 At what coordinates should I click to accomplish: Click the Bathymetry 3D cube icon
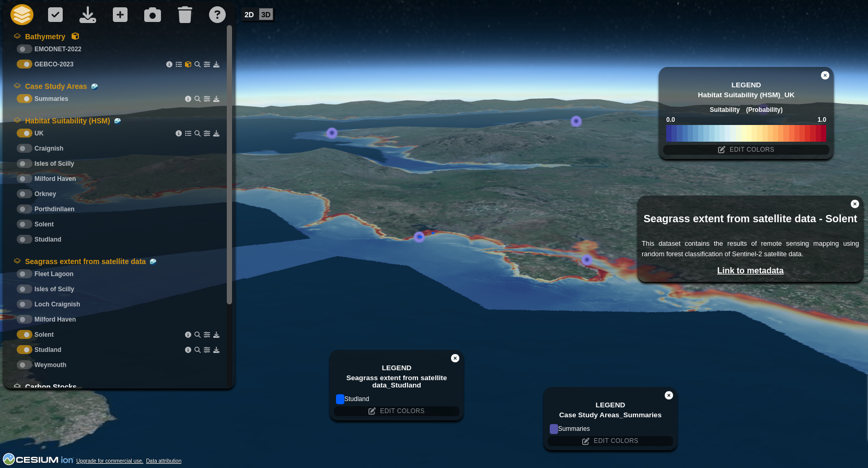point(75,36)
